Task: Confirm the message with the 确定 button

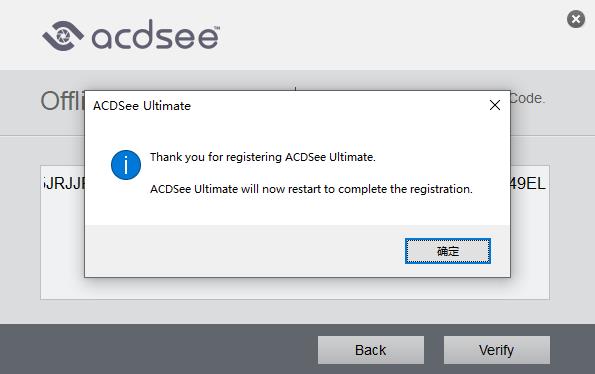Action: click(x=448, y=251)
